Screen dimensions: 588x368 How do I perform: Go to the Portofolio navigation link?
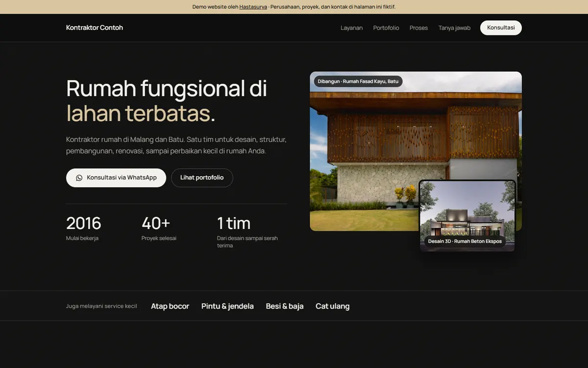tap(386, 28)
